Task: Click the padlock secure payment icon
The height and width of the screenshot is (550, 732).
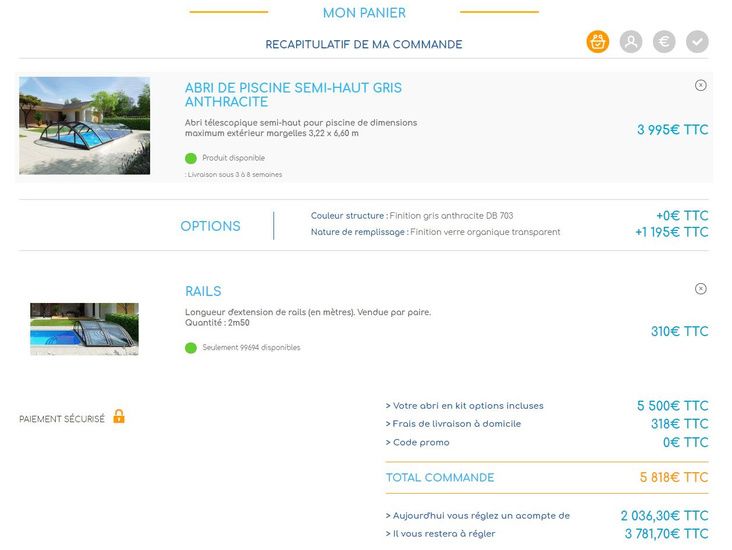Action: tap(118, 417)
